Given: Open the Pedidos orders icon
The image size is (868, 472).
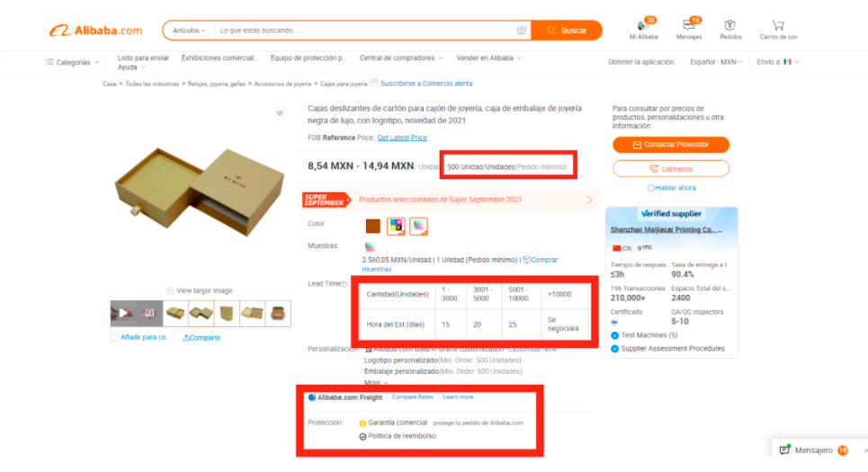Looking at the screenshot, I should pos(729,25).
